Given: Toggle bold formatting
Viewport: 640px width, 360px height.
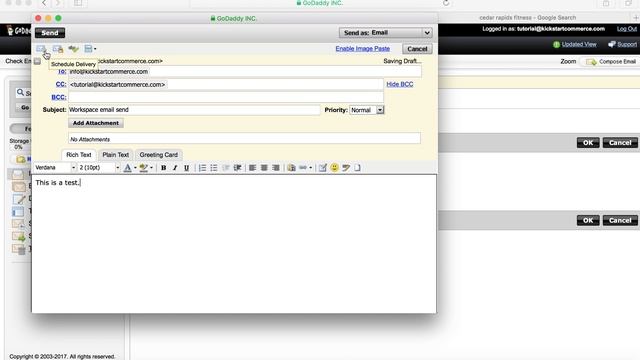Looking at the screenshot, I should pos(163,168).
